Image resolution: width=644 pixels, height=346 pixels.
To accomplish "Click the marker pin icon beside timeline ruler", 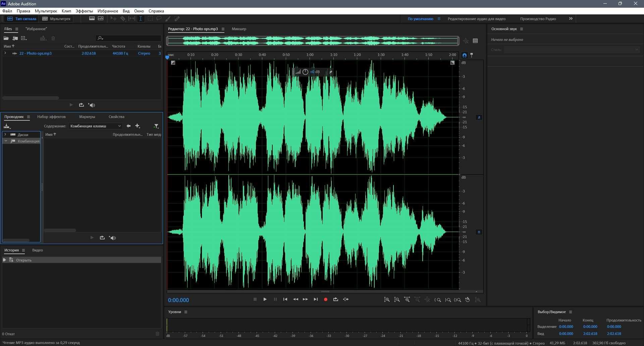I will click(x=472, y=55).
